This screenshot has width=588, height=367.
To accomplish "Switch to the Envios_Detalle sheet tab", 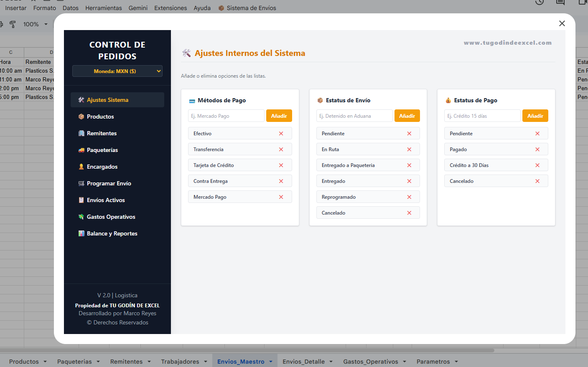I will (303, 362).
